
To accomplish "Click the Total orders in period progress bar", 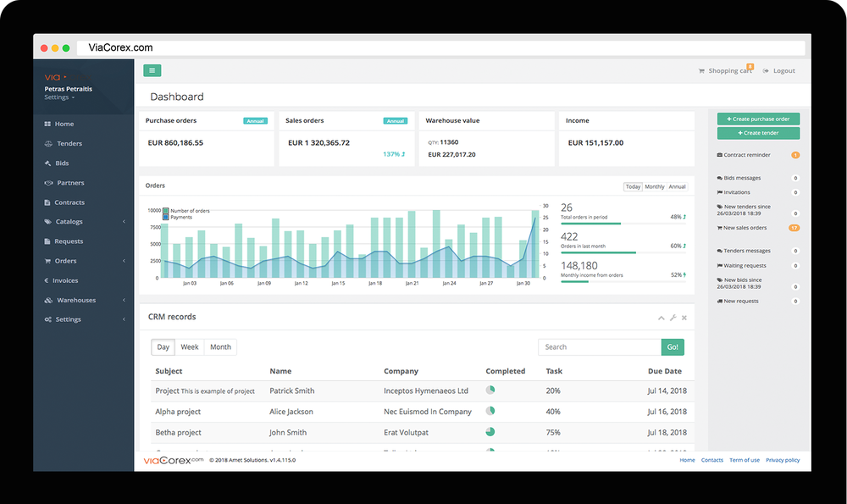I will [623, 224].
